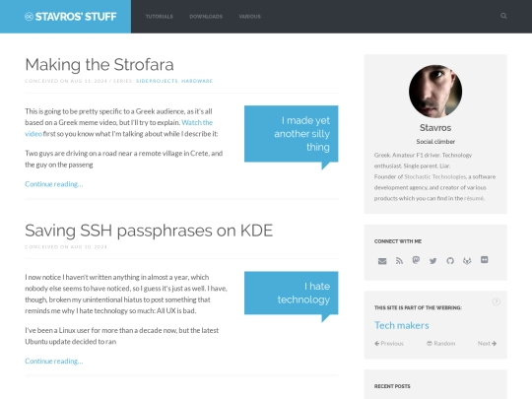Image resolution: width=532 pixels, height=399 pixels.
Task: Open the Making the Strofara post title
Action: pos(100,64)
